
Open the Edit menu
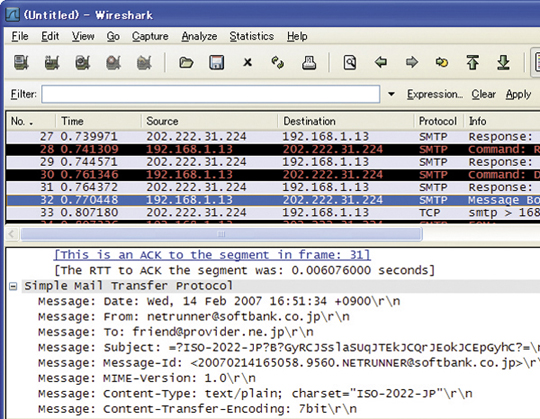[50, 36]
